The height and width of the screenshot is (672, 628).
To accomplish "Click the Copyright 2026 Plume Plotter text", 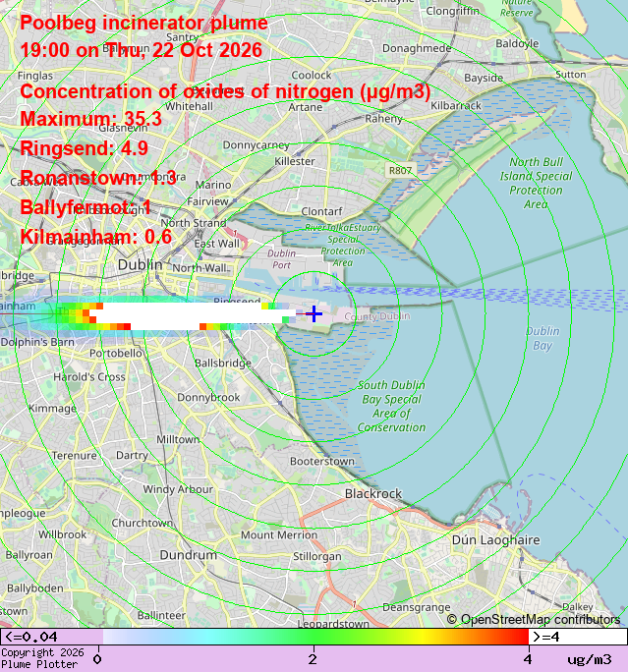I will pyautogui.click(x=42, y=658).
